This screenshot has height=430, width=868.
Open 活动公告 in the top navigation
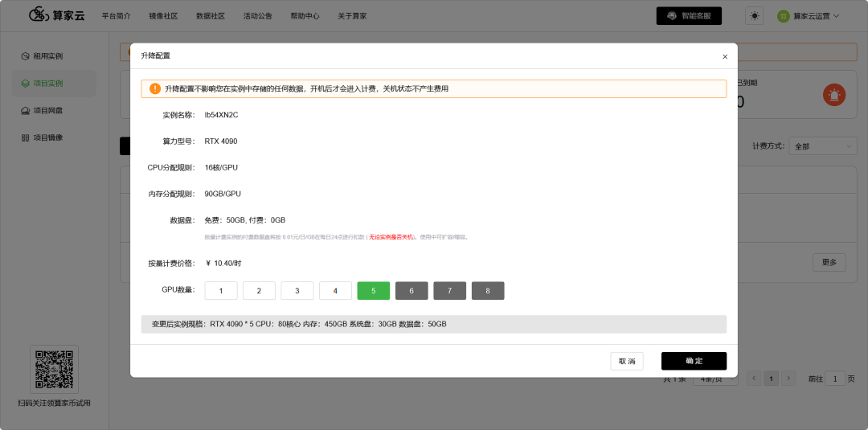(x=258, y=16)
